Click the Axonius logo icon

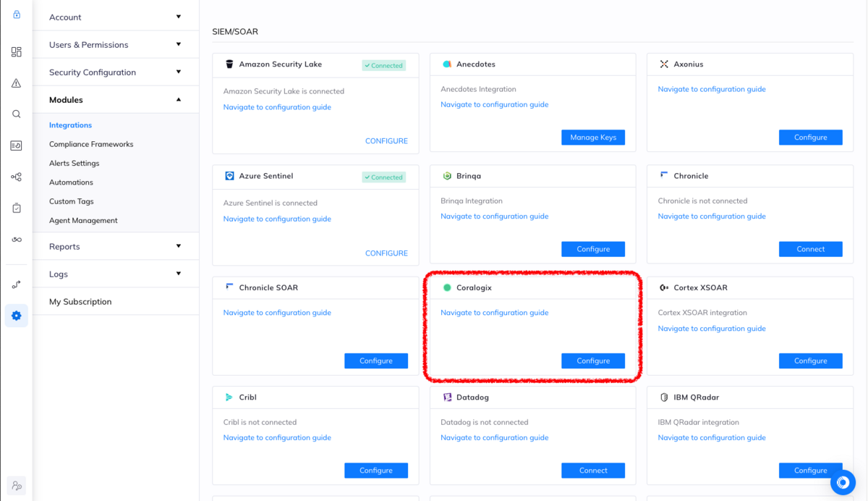[x=664, y=64]
